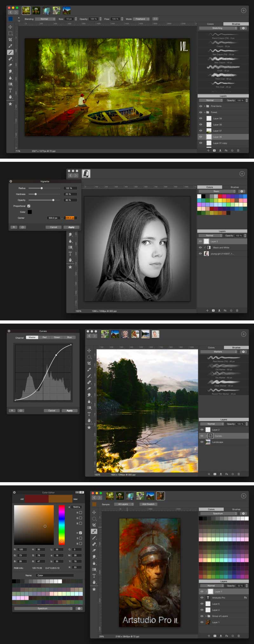Select the Eyedropper tool beside the Roman soldier painting
Screen dimensions: 254x644
[94, 531]
